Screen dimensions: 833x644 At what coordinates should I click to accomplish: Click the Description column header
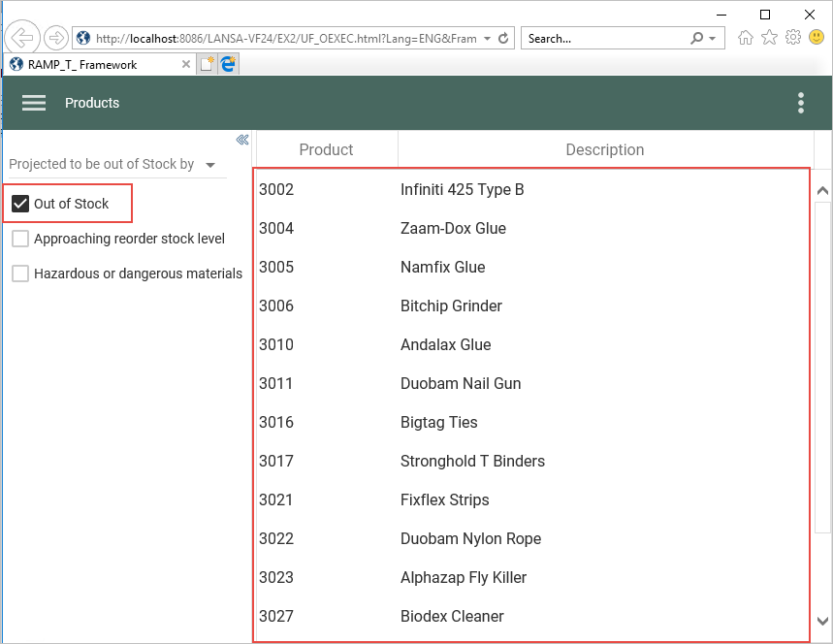604,149
